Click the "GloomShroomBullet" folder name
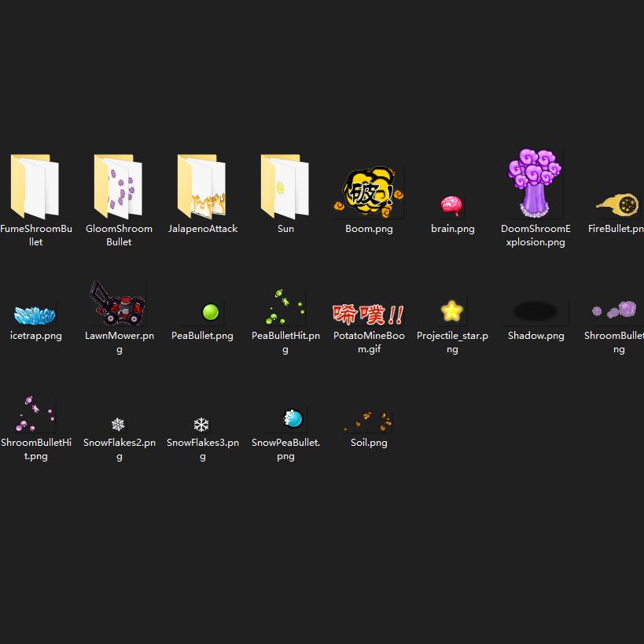 coord(119,235)
